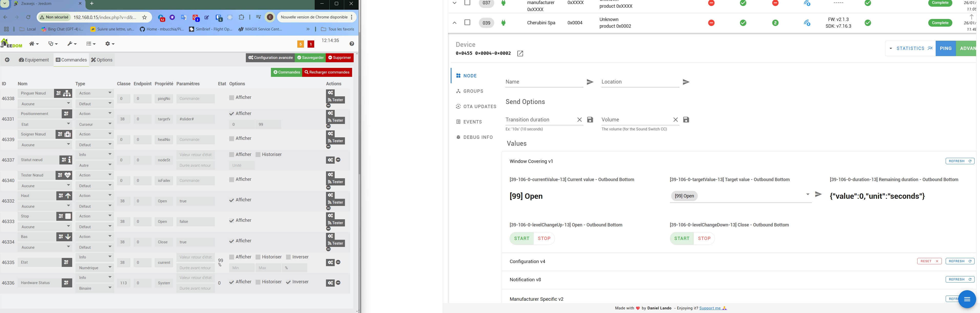Click the Name input field
The image size is (980, 313).
(544, 82)
